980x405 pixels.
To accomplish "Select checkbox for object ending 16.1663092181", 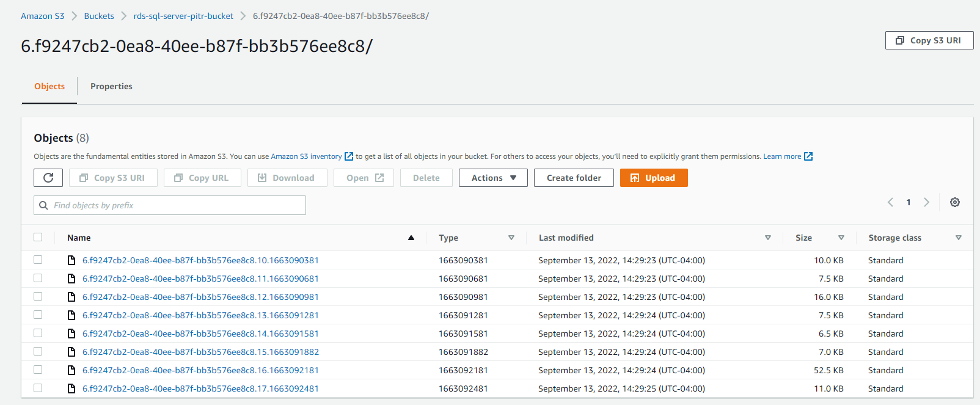I will click(38, 370).
